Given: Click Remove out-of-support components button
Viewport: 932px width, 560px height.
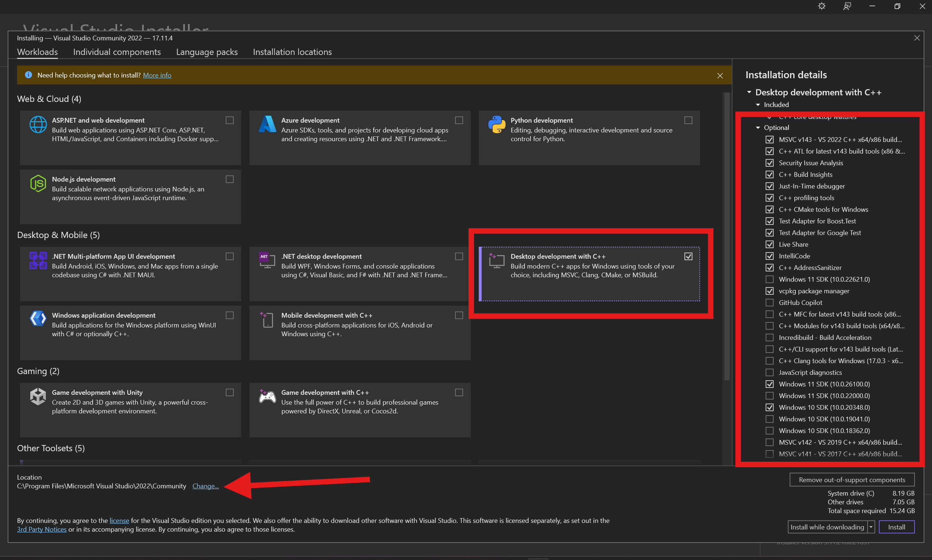Looking at the screenshot, I should (852, 480).
